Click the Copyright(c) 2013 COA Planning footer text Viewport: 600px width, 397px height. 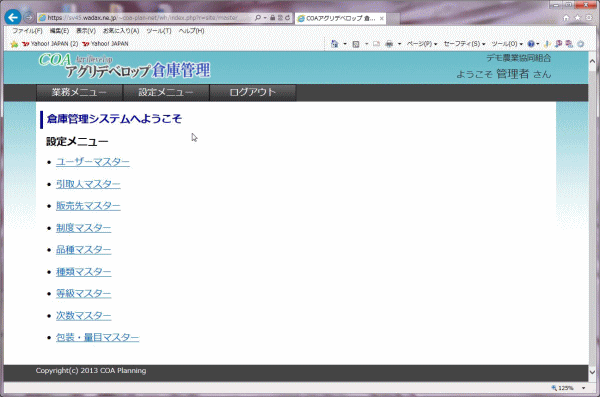pyautogui.click(x=91, y=371)
